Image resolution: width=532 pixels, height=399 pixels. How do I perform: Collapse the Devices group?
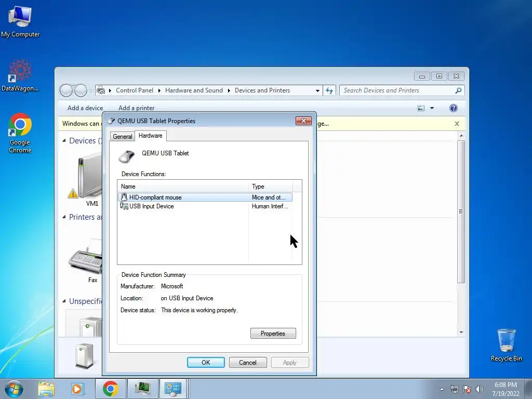(x=64, y=140)
